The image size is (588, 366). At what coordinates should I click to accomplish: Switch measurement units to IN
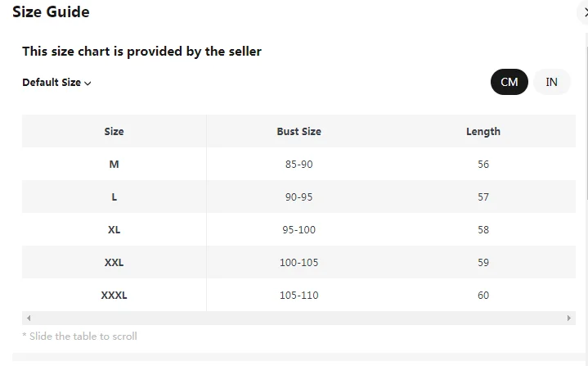point(552,82)
